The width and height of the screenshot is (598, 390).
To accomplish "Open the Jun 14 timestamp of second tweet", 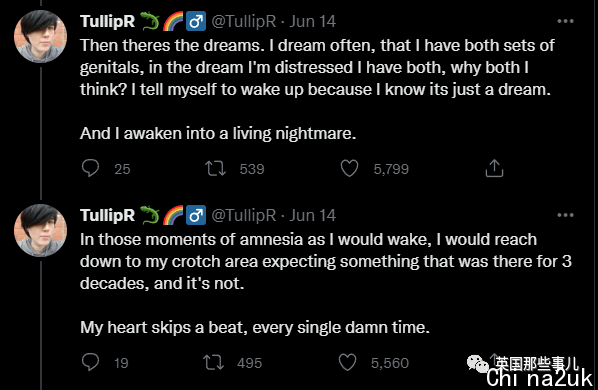I will pyautogui.click(x=312, y=215).
